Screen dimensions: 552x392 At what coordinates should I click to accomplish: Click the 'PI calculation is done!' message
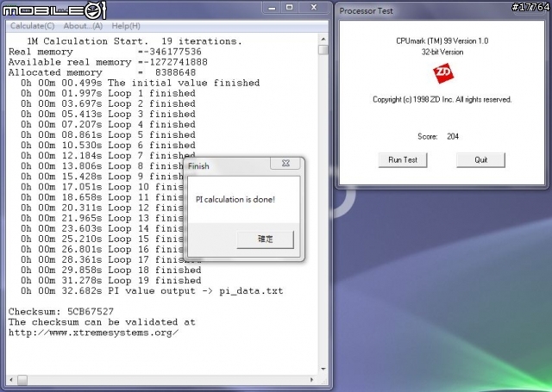tap(235, 199)
